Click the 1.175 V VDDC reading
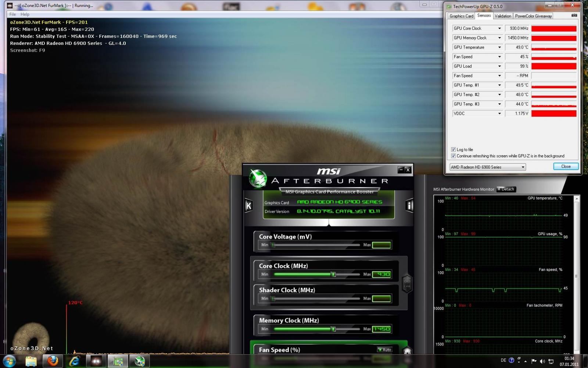 (517, 113)
